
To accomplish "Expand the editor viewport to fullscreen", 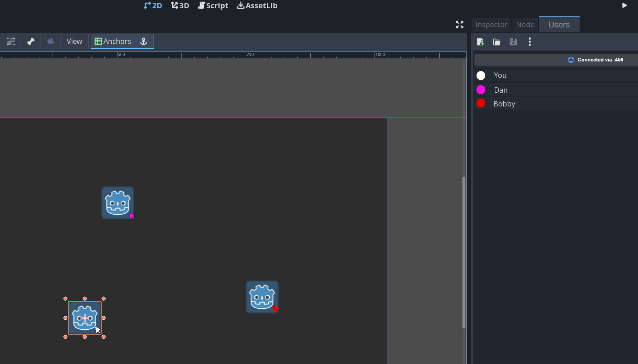I will point(460,24).
